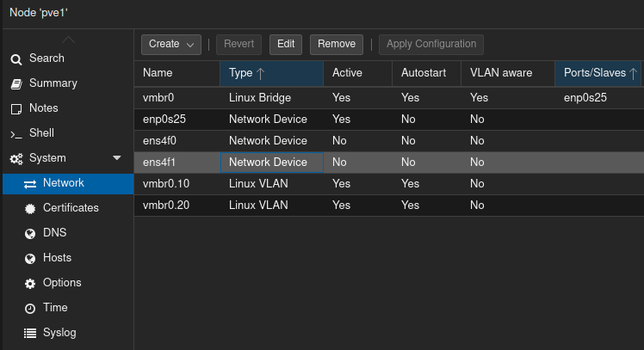Sort by the Active column header

(358, 73)
